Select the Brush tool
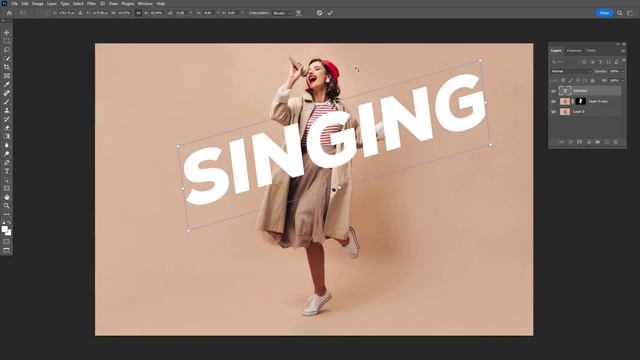 pos(7,102)
